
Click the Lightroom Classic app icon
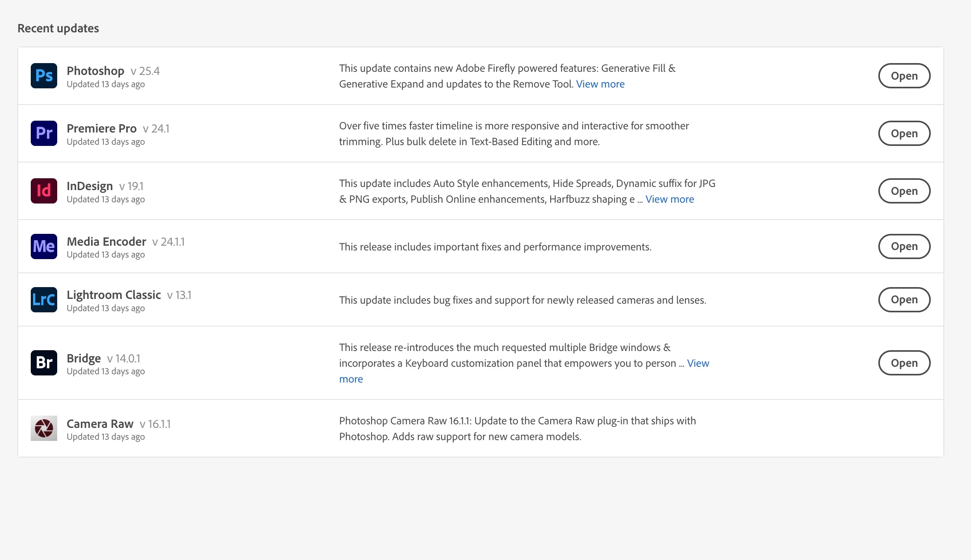44,300
